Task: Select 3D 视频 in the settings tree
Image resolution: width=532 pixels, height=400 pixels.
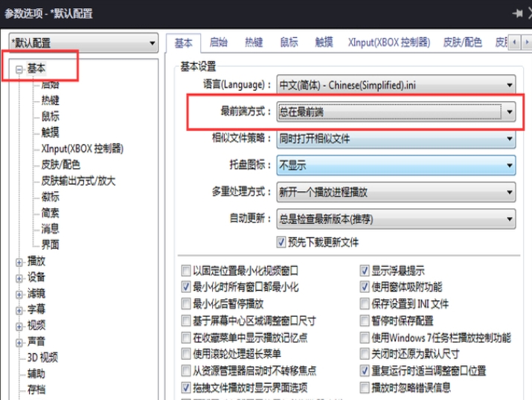Action: click(x=42, y=358)
